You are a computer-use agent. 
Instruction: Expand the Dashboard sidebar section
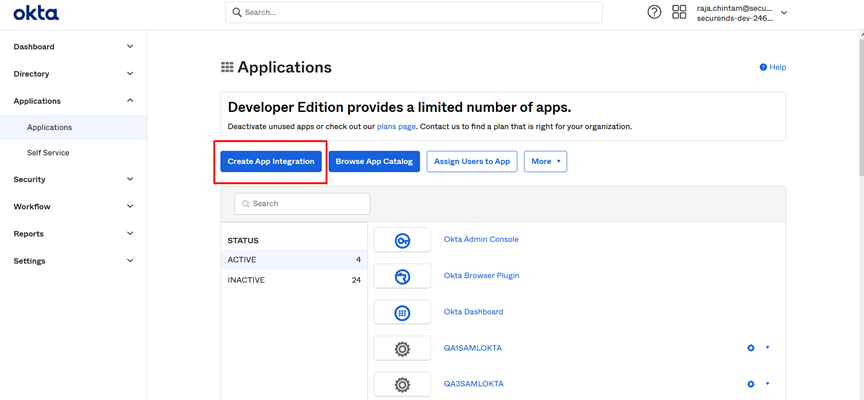[x=130, y=46]
